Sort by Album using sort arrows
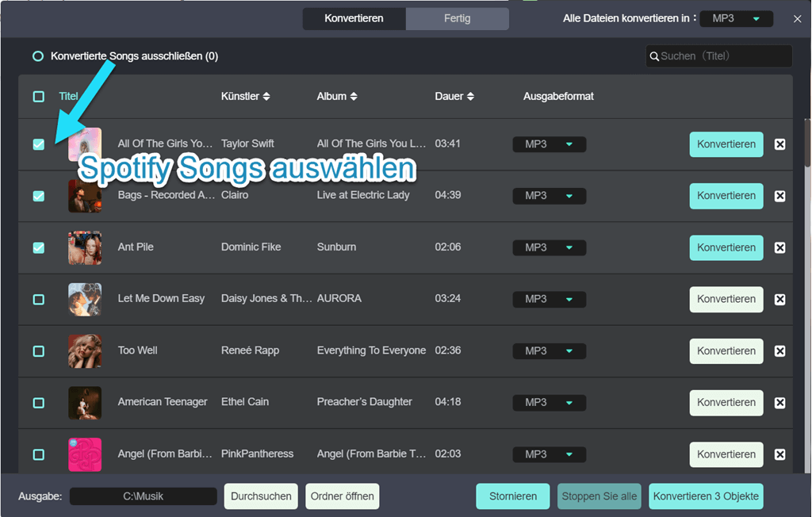Image resolution: width=812 pixels, height=517 pixels. pyautogui.click(x=354, y=97)
